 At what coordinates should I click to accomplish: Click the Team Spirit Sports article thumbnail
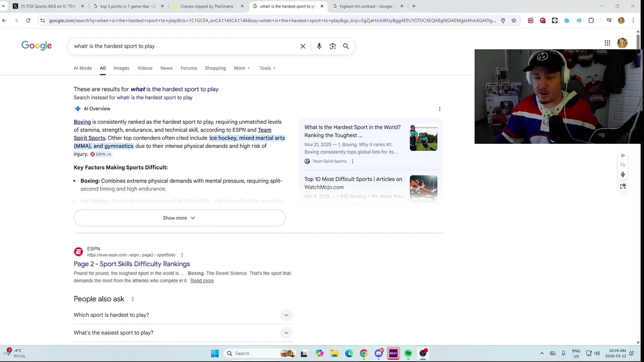(x=424, y=138)
